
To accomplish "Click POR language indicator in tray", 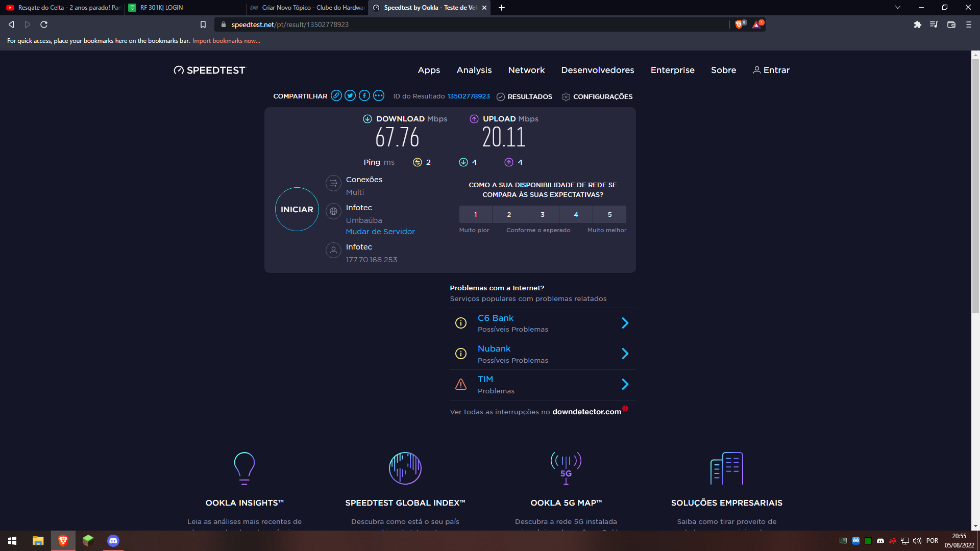I will [x=933, y=541].
